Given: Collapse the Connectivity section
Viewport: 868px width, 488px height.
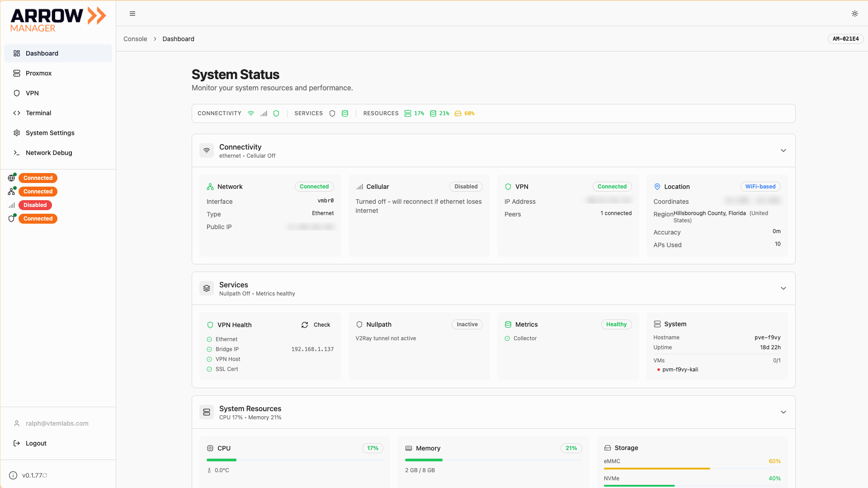Looking at the screenshot, I should (783, 150).
